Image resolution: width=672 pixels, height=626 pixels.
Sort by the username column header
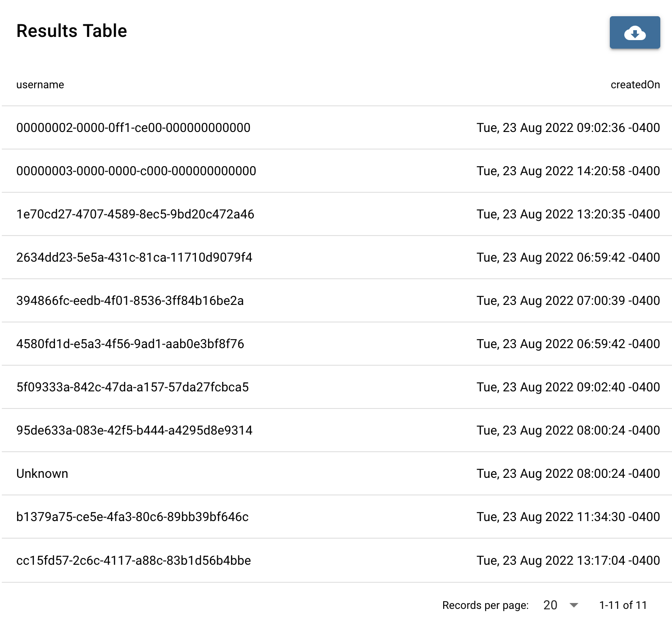40,85
